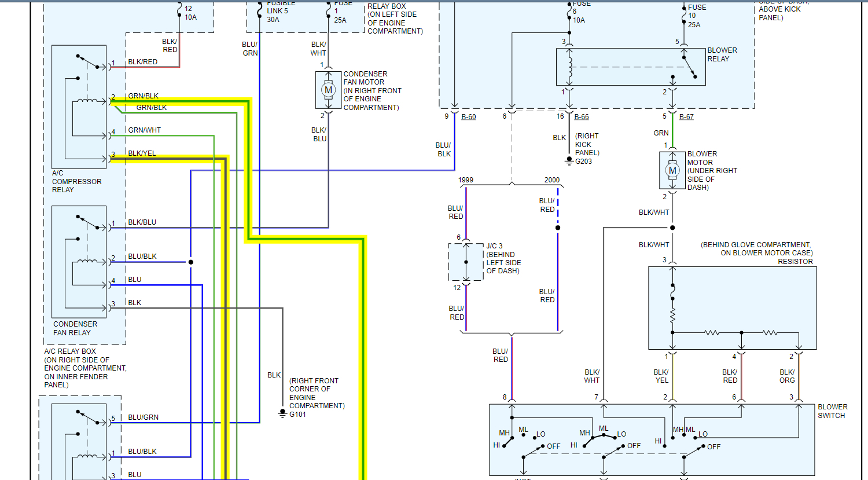Click the G101 ground symbol
This screenshot has width=868, height=480.
(282, 413)
